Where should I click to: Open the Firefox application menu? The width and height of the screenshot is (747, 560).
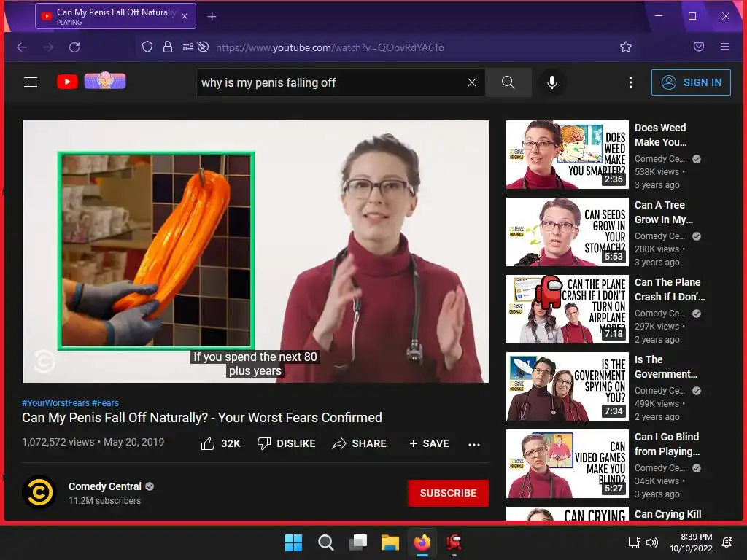click(725, 47)
